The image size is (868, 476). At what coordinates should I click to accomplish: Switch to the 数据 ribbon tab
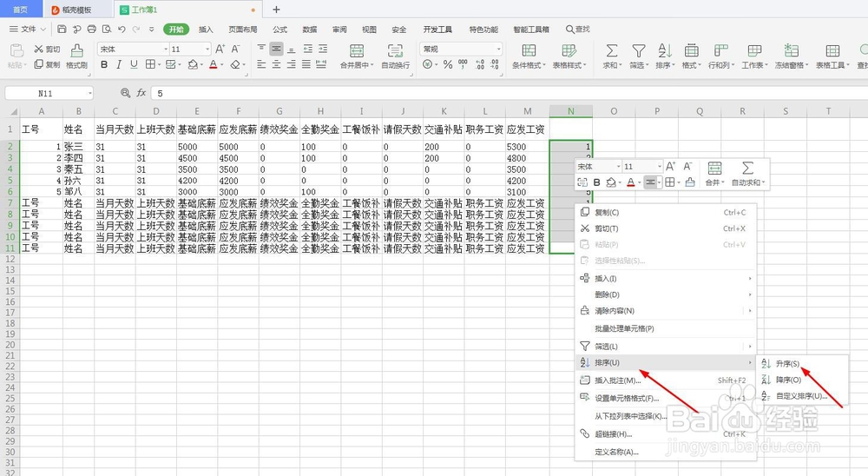[x=310, y=30]
